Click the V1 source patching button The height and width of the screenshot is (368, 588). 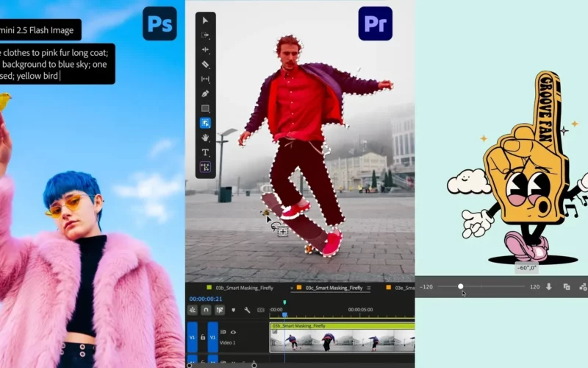coord(192,337)
